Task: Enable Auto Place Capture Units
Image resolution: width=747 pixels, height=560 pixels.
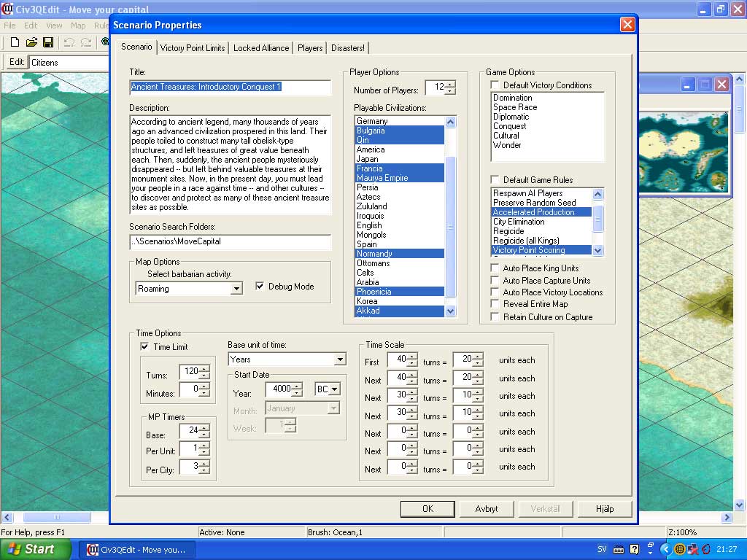Action: (x=495, y=281)
